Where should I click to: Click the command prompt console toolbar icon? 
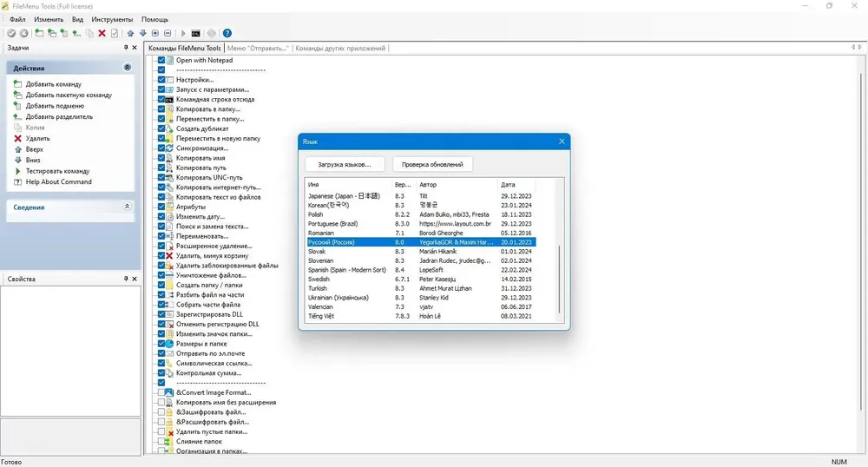tap(195, 33)
